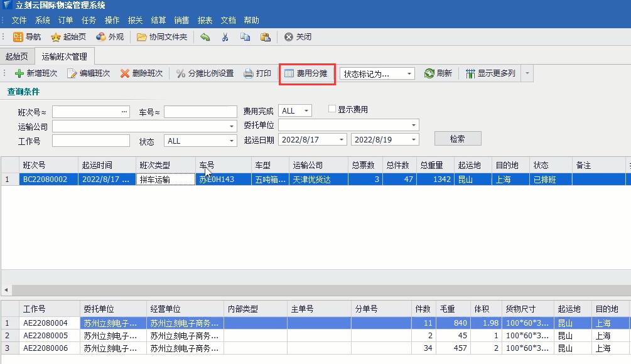Click the undo arrow icon
631x364 pixels.
tap(205, 37)
